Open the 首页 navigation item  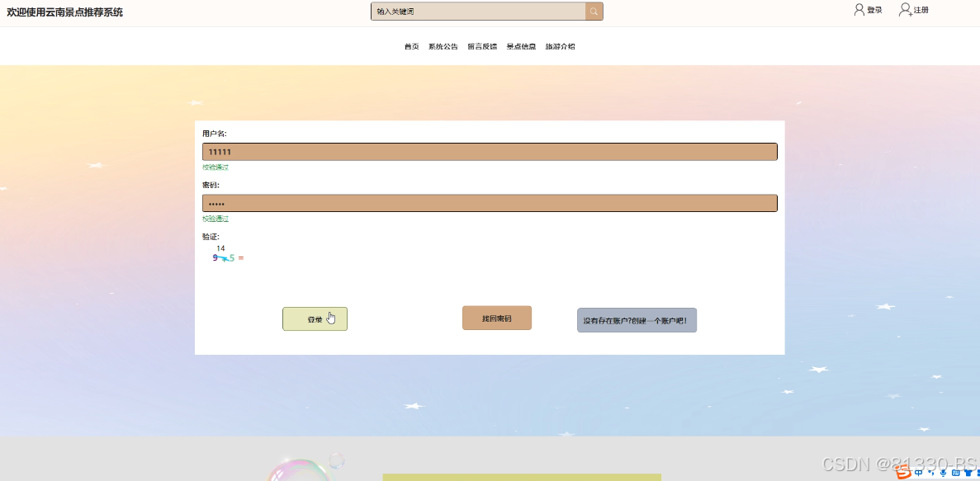pos(412,47)
